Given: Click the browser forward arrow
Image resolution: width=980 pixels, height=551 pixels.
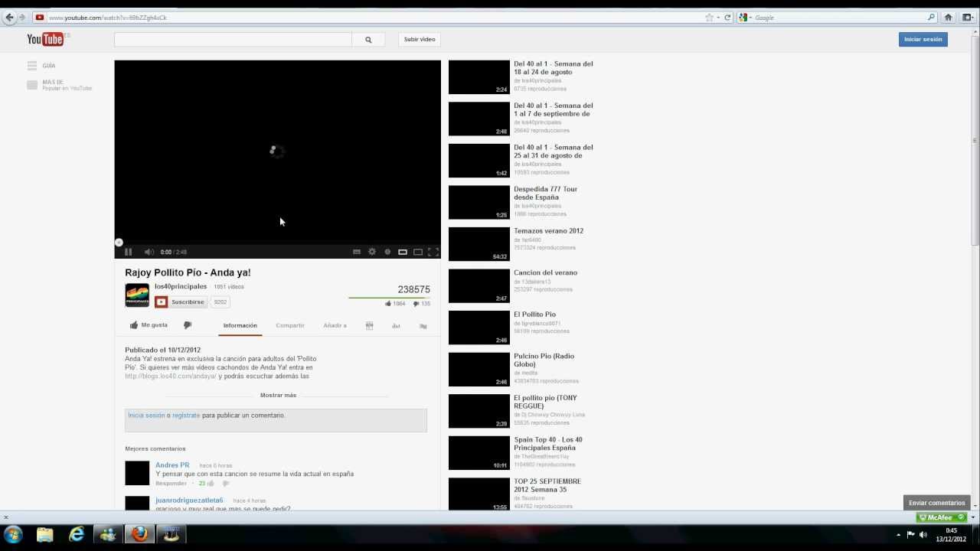Looking at the screenshot, I should tap(22, 18).
